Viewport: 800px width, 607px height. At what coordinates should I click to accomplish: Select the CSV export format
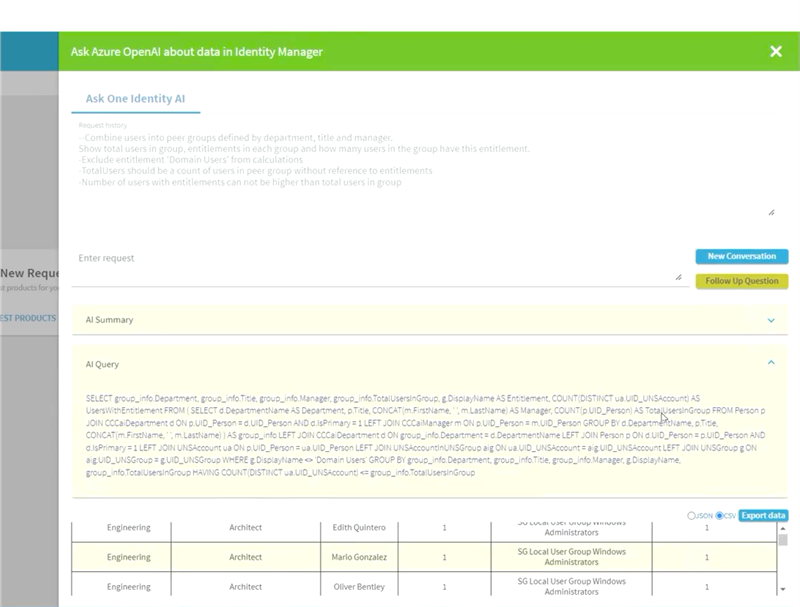point(719,516)
